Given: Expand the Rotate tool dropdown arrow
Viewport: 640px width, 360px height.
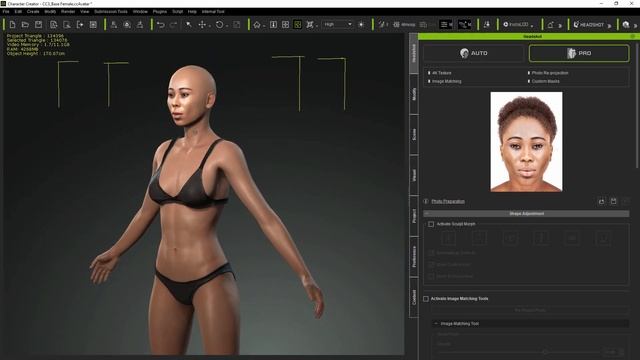Looking at the screenshot, I should (227, 26).
